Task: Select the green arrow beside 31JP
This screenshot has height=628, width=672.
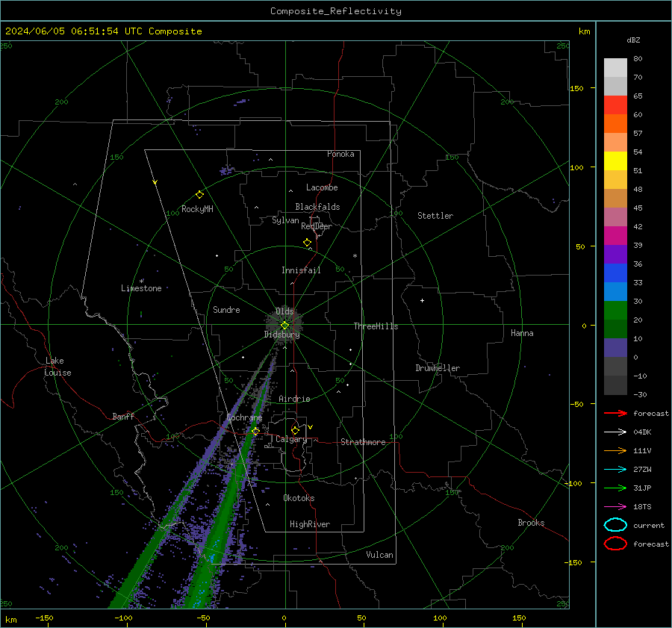Action: pyautogui.click(x=615, y=488)
